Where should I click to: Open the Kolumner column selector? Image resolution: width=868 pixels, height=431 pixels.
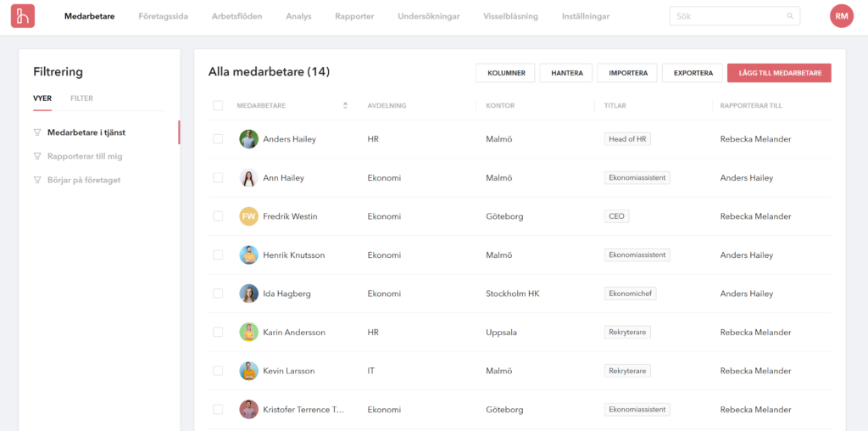pyautogui.click(x=505, y=73)
